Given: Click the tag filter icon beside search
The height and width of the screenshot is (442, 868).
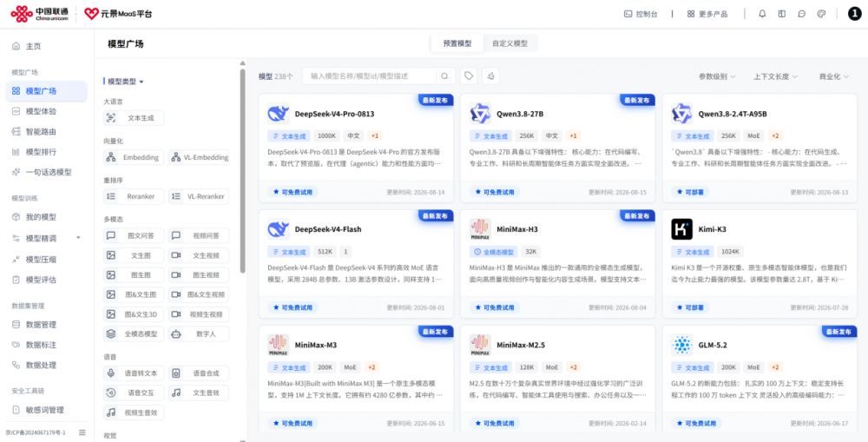Looking at the screenshot, I should 469,76.
